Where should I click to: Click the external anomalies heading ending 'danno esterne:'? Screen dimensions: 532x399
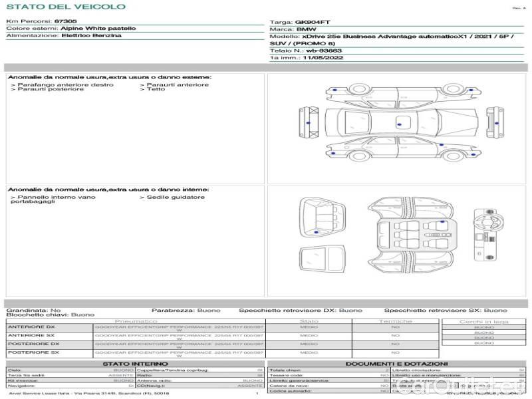point(110,77)
